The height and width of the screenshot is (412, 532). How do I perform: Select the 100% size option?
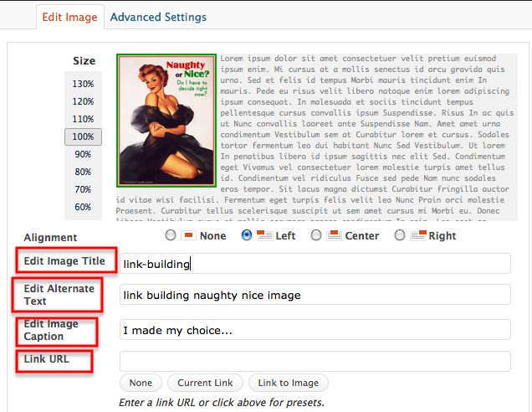pyautogui.click(x=83, y=136)
